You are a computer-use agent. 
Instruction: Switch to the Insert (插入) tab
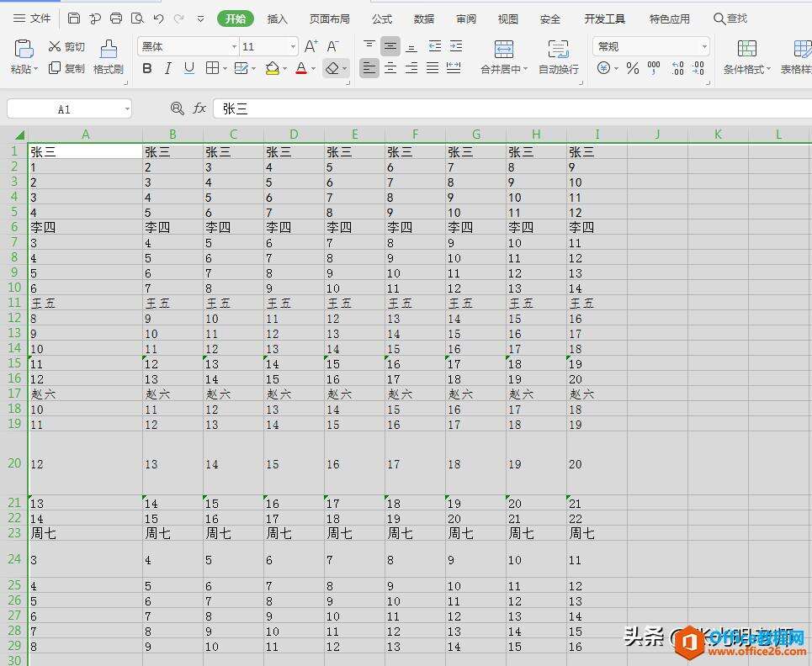pos(277,18)
